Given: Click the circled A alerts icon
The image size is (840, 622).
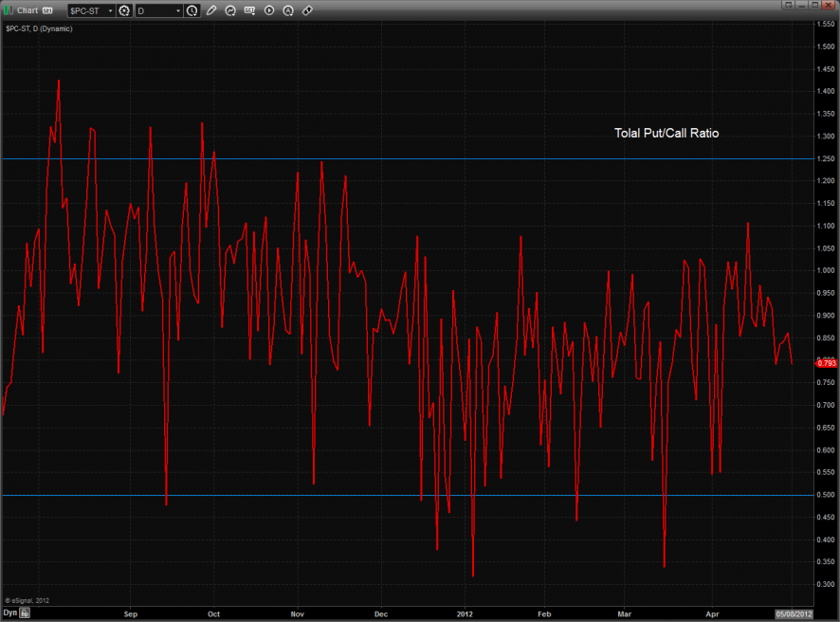Looking at the screenshot, I should (x=288, y=10).
